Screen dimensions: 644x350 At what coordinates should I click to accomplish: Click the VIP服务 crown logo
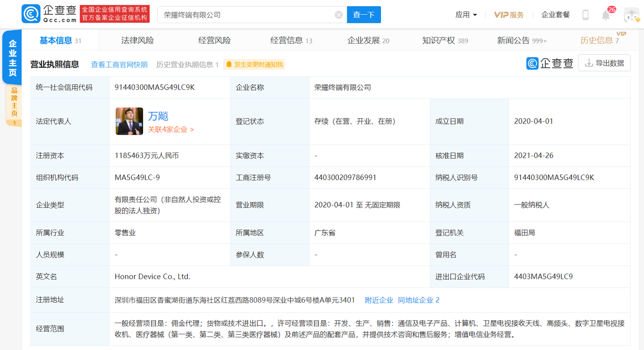click(508, 15)
